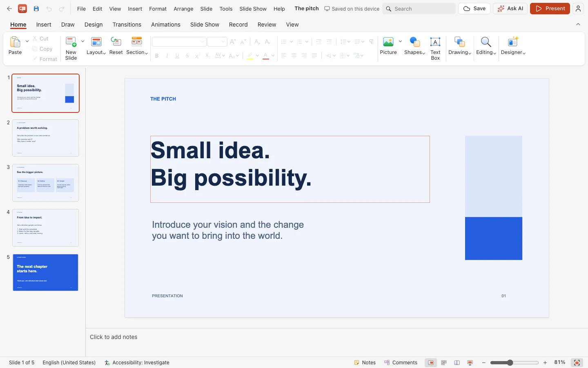
Task: Toggle Normal view button
Action: 431,363
